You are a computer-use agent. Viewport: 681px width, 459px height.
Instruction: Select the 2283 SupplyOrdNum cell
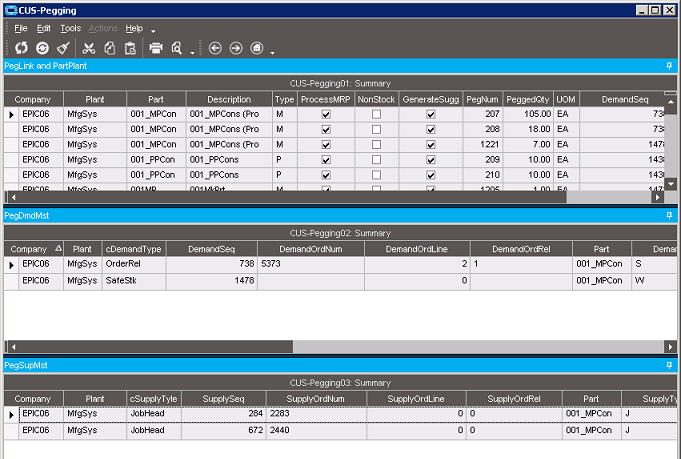(x=316, y=414)
